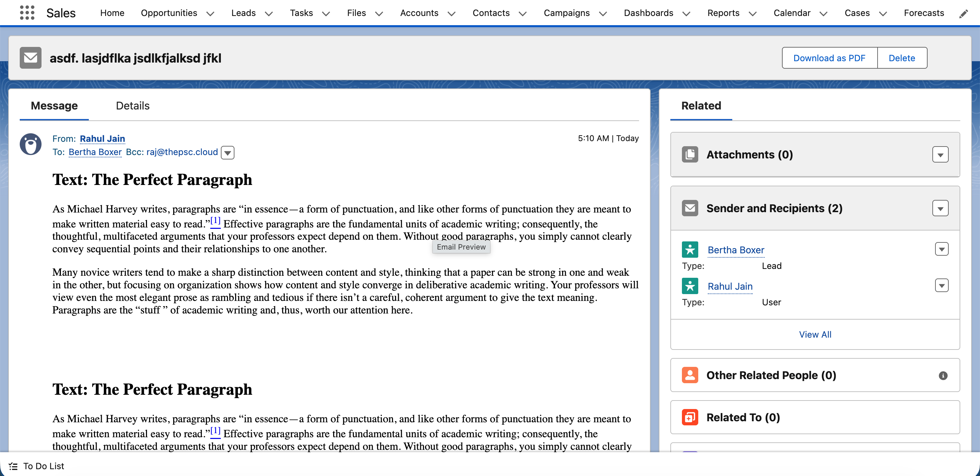Click View All link in recipients
This screenshot has height=476, width=980.
[815, 335]
